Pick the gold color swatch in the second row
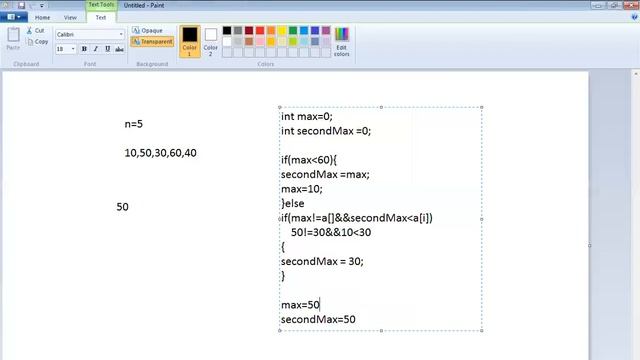This screenshot has height=360, width=640. pyautogui.click(x=271, y=41)
